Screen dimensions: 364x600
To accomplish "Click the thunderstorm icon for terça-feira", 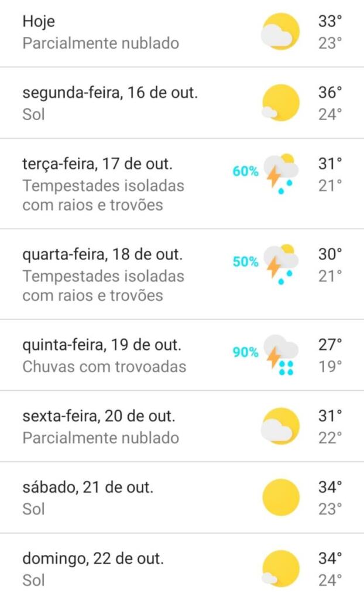I will click(281, 173).
